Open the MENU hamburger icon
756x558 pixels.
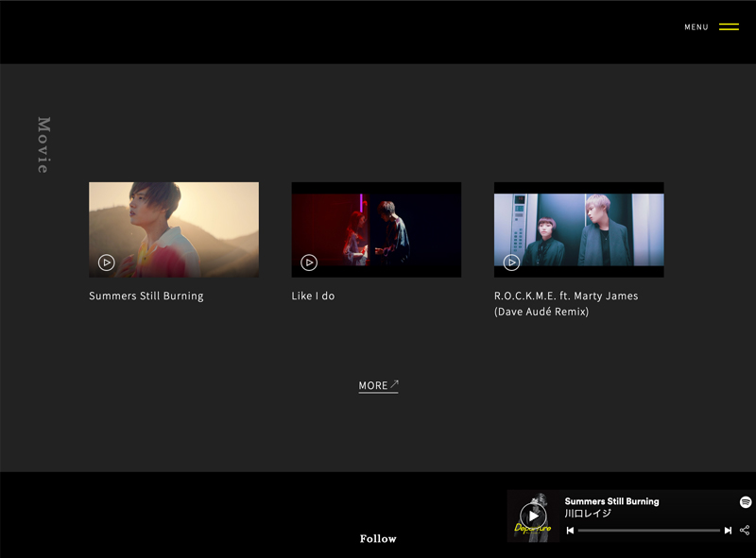pos(729,27)
